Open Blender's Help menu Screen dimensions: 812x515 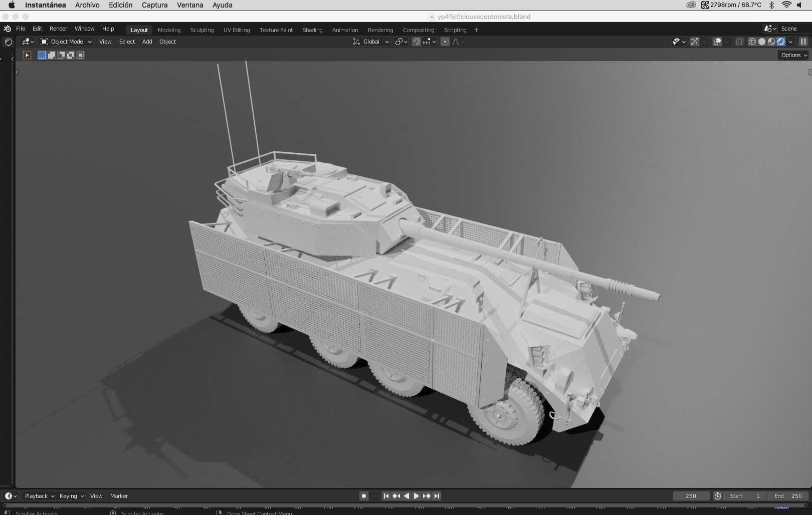(x=108, y=29)
